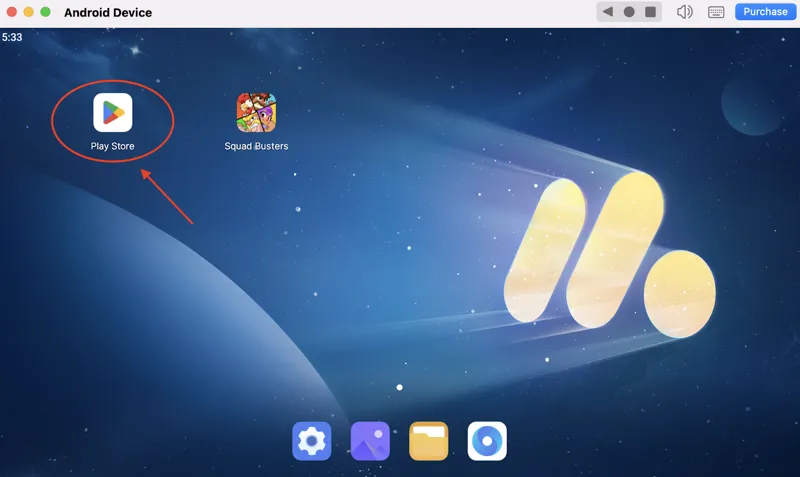Viewport: 800px width, 477px height.
Task: Open Settings gear app in dock
Action: 312,441
